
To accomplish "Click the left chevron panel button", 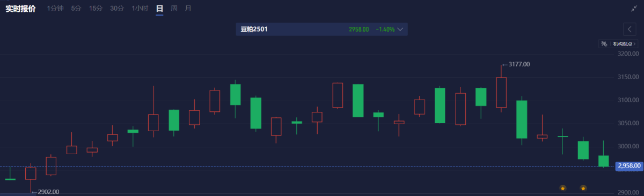I will 630,29.
